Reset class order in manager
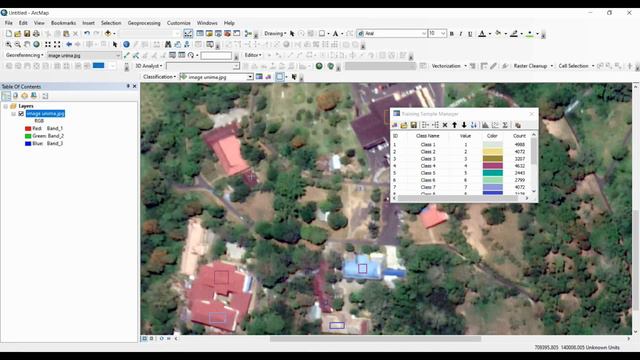Image resolution: width=640 pixels, height=360 pixels. click(474, 125)
